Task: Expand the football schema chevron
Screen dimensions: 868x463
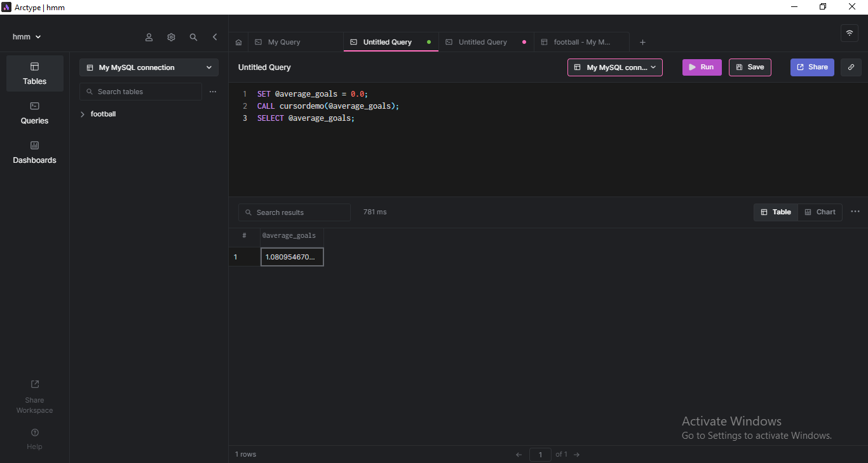Action: pyautogui.click(x=83, y=114)
